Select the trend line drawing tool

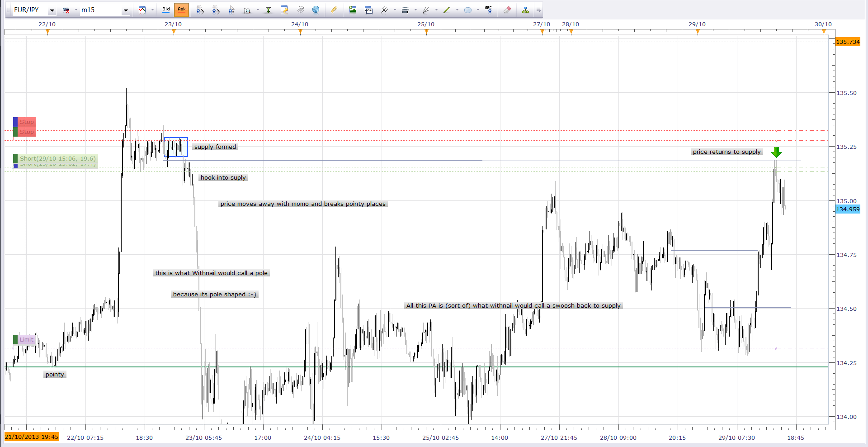pyautogui.click(x=447, y=10)
